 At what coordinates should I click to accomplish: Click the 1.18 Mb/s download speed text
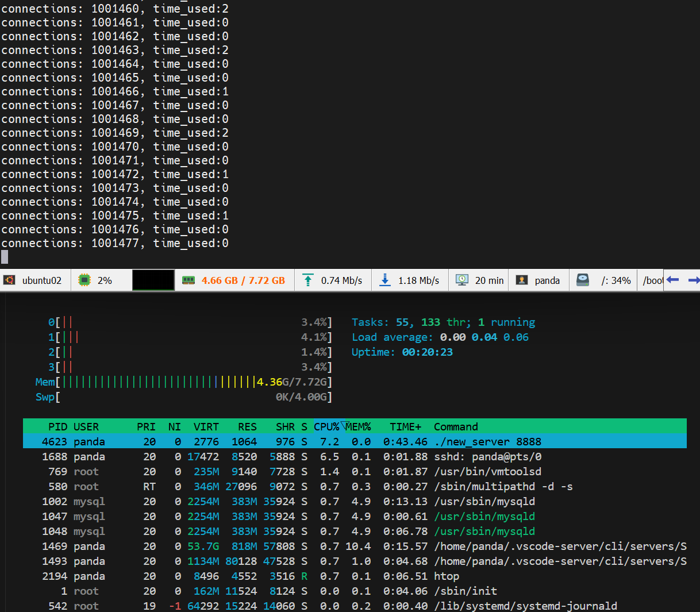(x=419, y=280)
